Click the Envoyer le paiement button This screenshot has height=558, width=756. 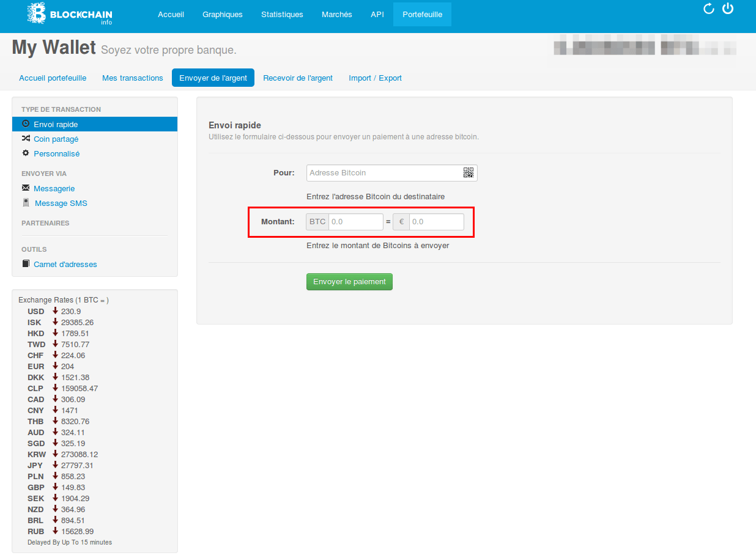coord(349,282)
